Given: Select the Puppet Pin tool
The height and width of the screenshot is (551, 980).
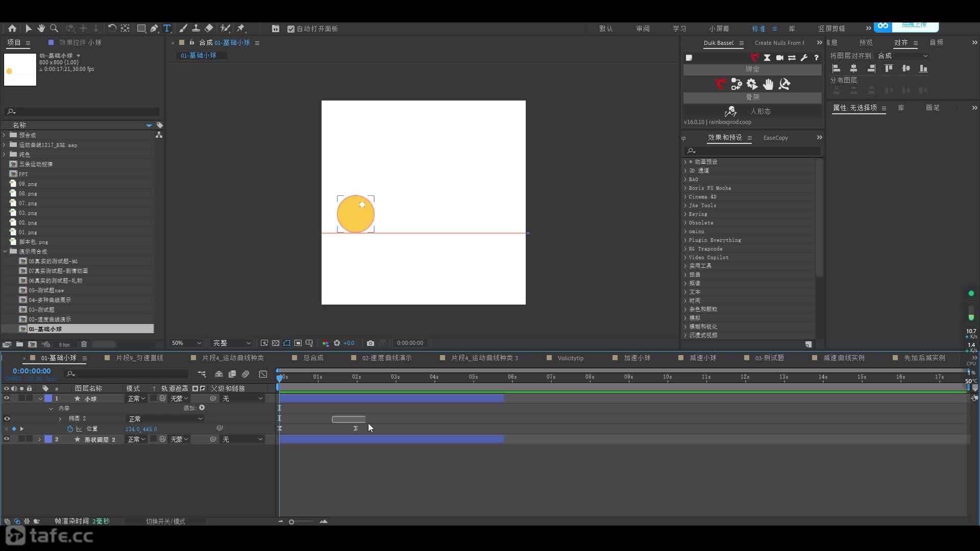Looking at the screenshot, I should [x=241, y=29].
